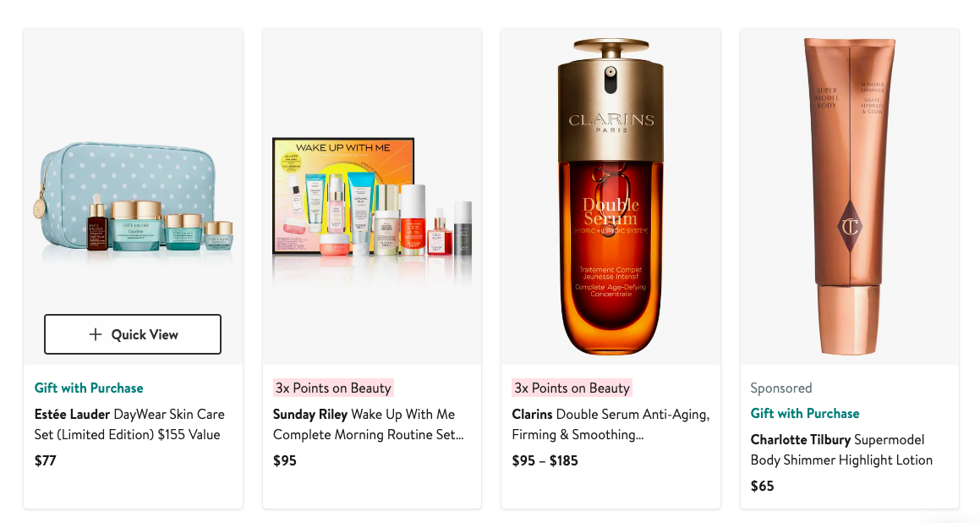Screen dimensions: 980x523
Task: Click Sunday Riley Wake Up With Me title
Action: click(x=368, y=424)
